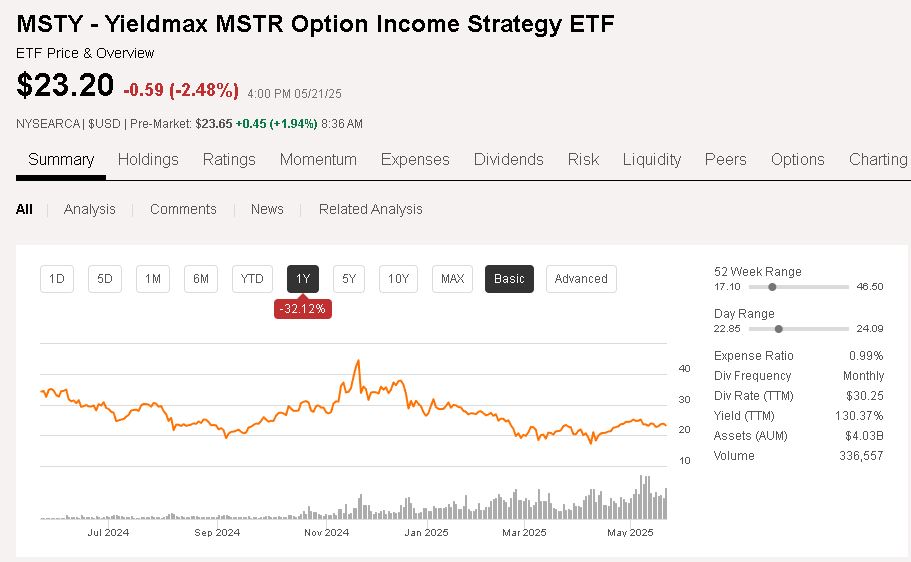Click the day low 22.85
The height and width of the screenshot is (562, 911).
[727, 328]
